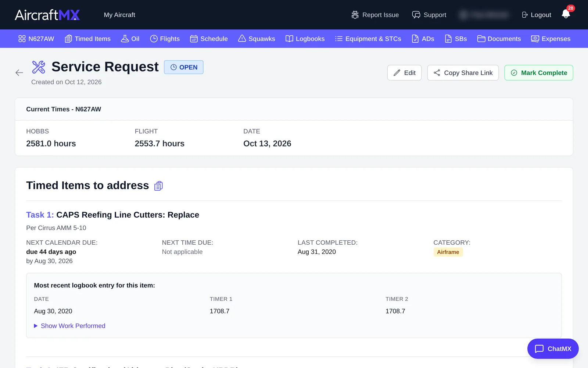Open the Expenses tab

coord(551,39)
